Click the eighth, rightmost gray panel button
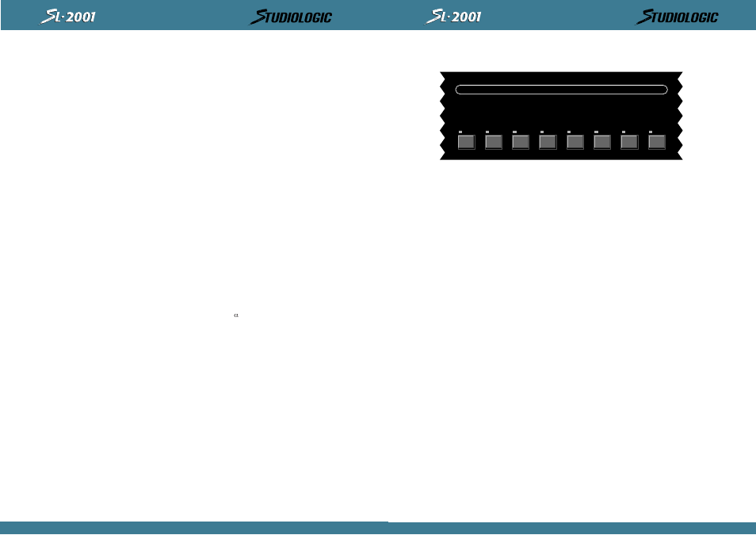 [x=657, y=142]
